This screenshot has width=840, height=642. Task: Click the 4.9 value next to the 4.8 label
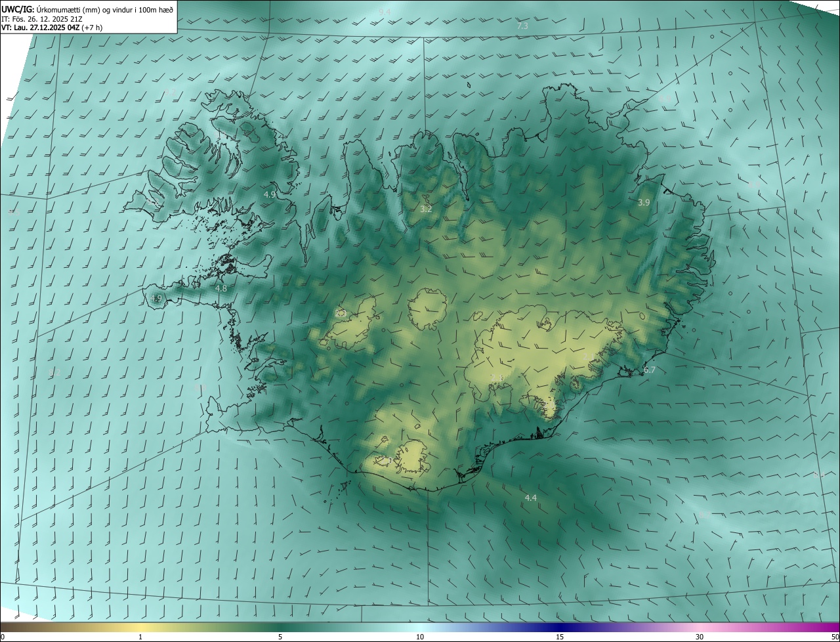(x=156, y=298)
